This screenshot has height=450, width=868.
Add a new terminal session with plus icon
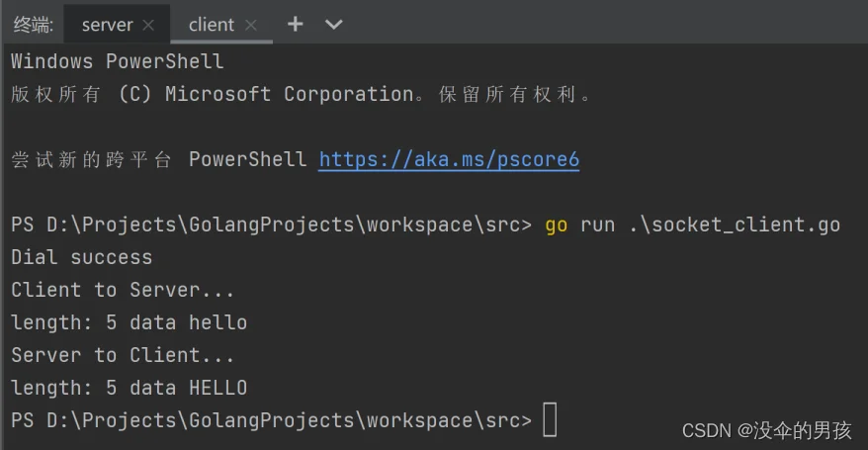pos(295,24)
